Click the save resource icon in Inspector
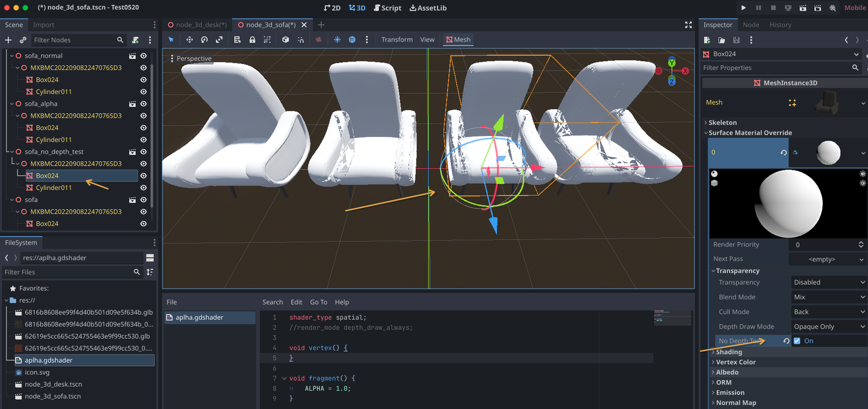868x409 pixels. pos(736,40)
